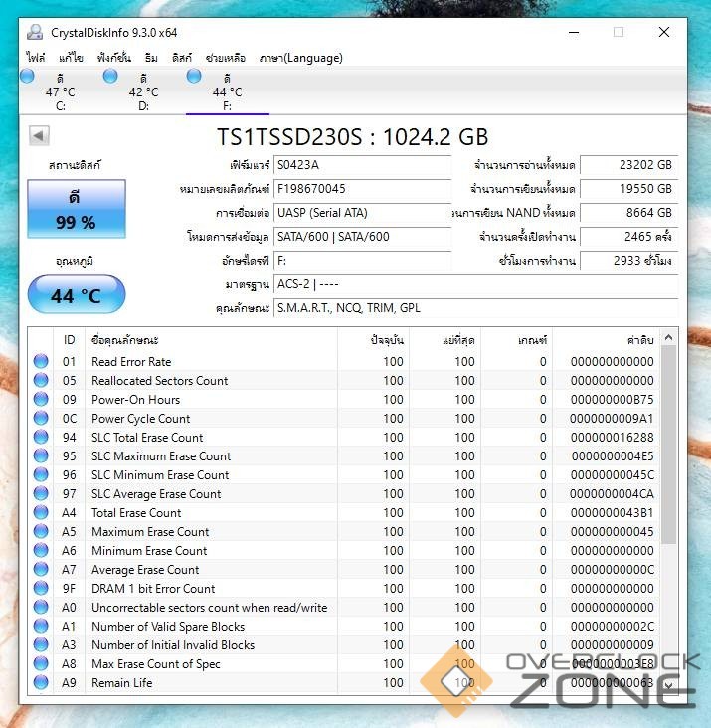Open the ไฟล์ (File) menu
This screenshot has height=728, width=711.
36,58
